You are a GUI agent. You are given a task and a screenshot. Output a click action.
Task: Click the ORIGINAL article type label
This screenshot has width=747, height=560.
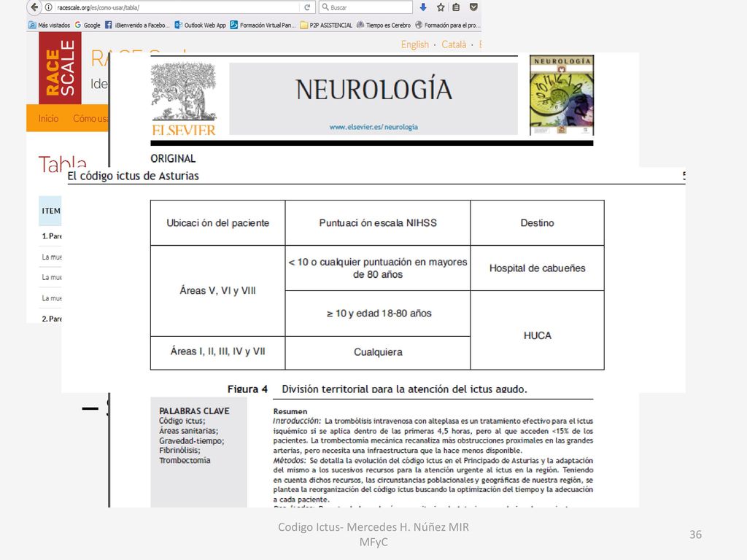point(173,158)
